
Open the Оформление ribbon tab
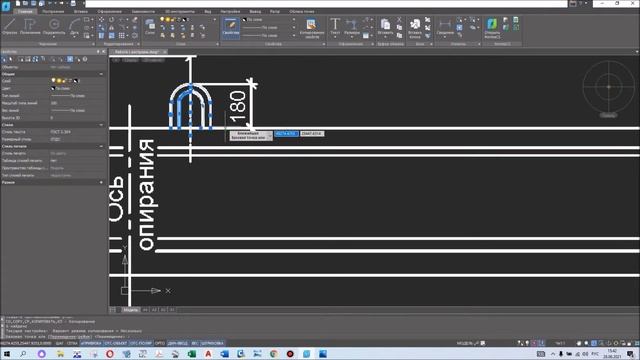tap(109, 11)
